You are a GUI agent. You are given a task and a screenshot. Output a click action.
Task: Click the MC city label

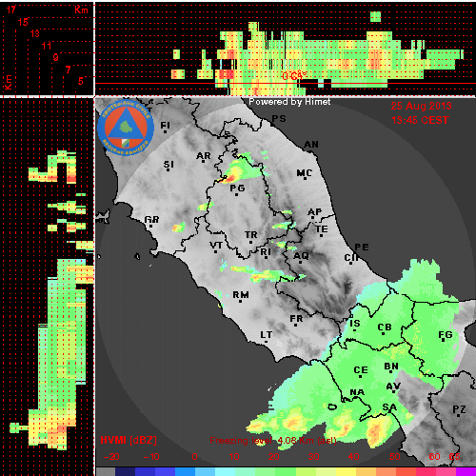304,173
